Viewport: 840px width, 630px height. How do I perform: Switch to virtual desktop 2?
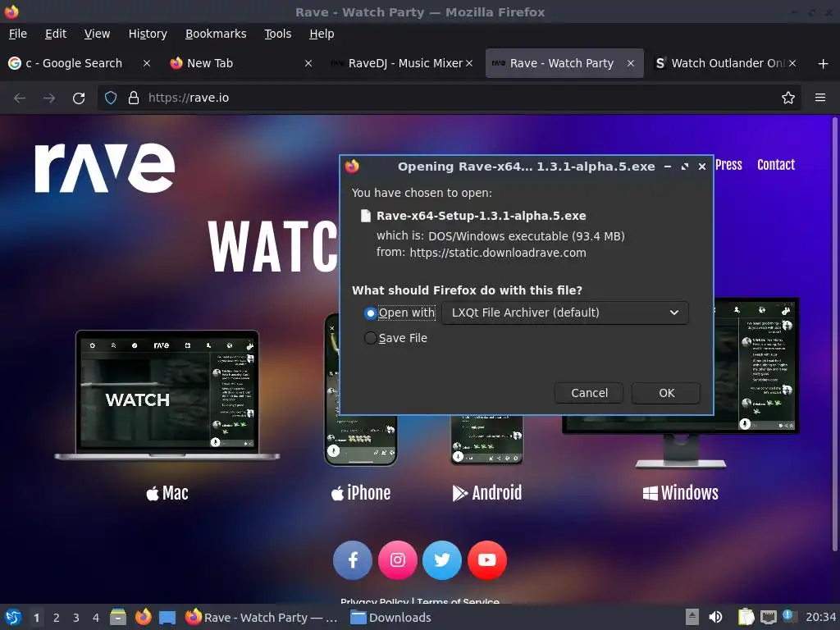[57, 618]
